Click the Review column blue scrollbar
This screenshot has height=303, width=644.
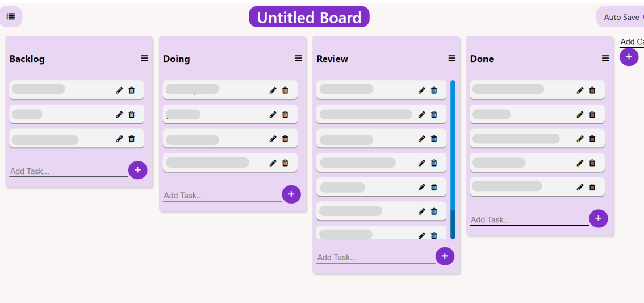[x=453, y=159]
